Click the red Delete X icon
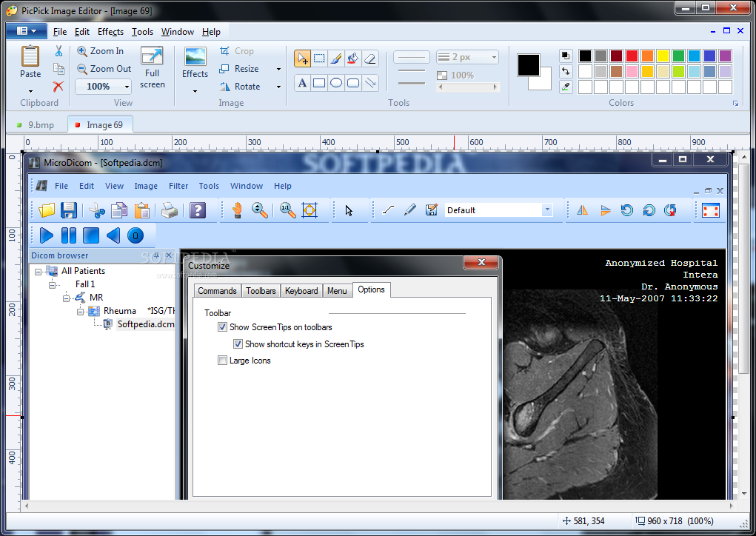The image size is (756, 536). pos(58,87)
